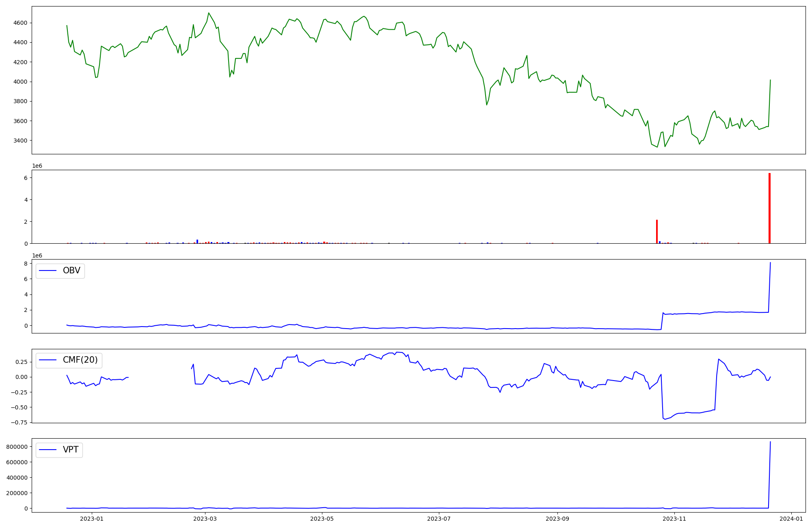Image resolution: width=812 pixels, height=528 pixels.
Task: Click the 2023-07 x-axis date label
Action: (x=439, y=519)
